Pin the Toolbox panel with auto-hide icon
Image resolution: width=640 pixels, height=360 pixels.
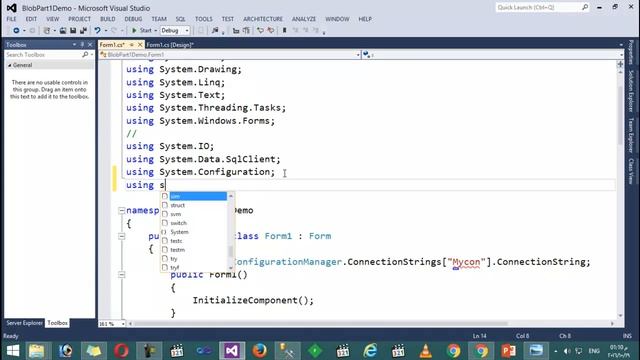82,44
